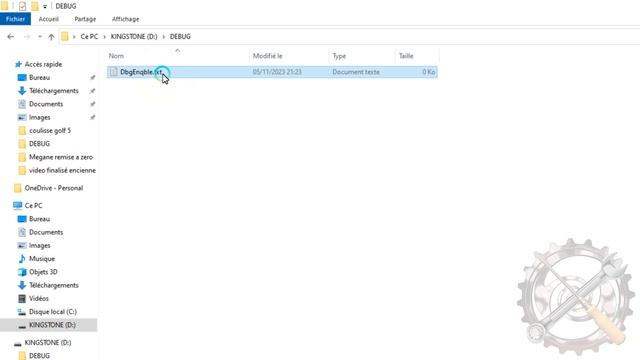The image size is (640, 360).
Task: Open the Musique folder
Action: (42, 259)
